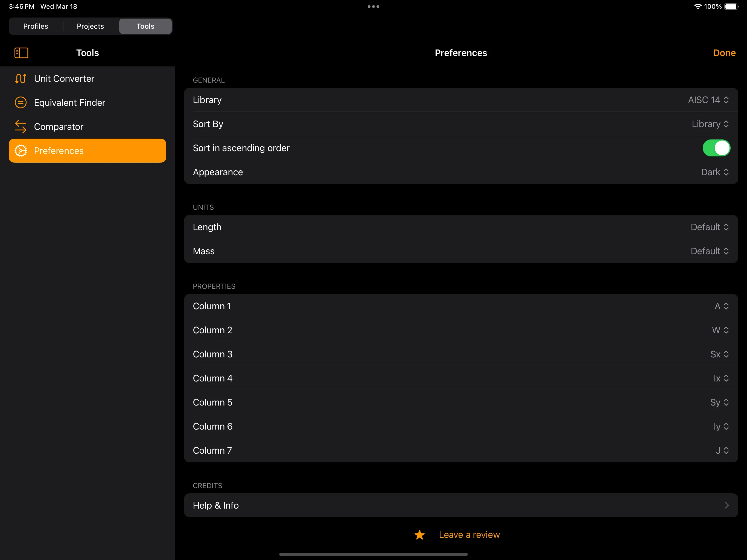Screen dimensions: 747x560
Task: Change Library from AISC 14
Action: point(708,100)
